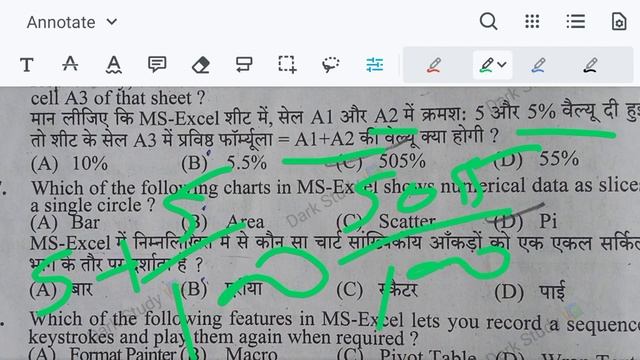Image resolution: width=640 pixels, height=360 pixels.
Task: Toggle the pen adjustment sliders panel
Action: 374,64
